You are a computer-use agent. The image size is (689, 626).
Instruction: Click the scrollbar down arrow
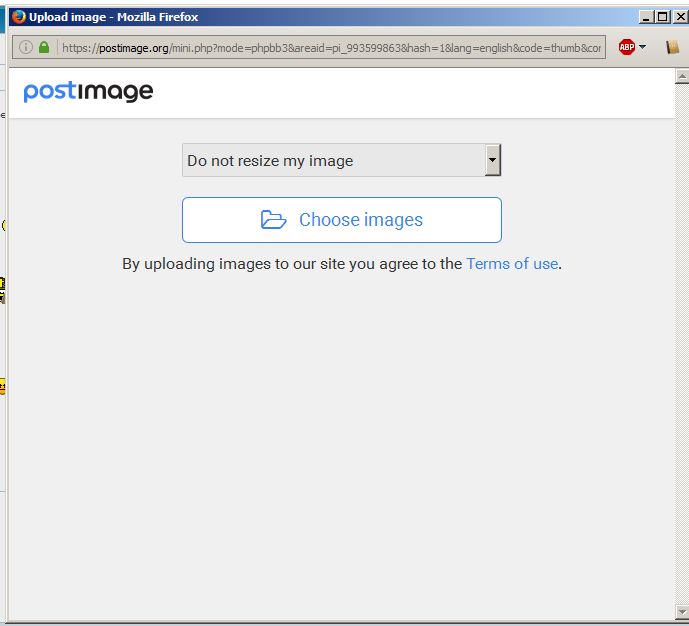click(x=682, y=612)
